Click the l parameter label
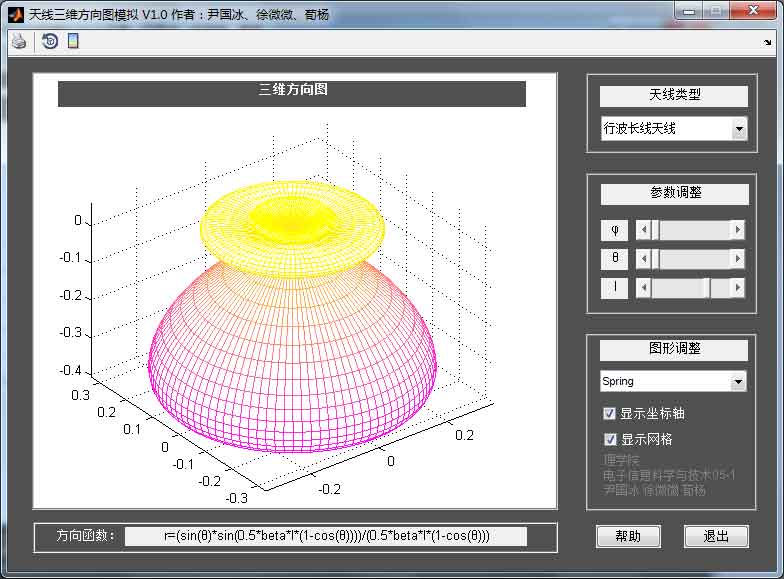 point(614,288)
